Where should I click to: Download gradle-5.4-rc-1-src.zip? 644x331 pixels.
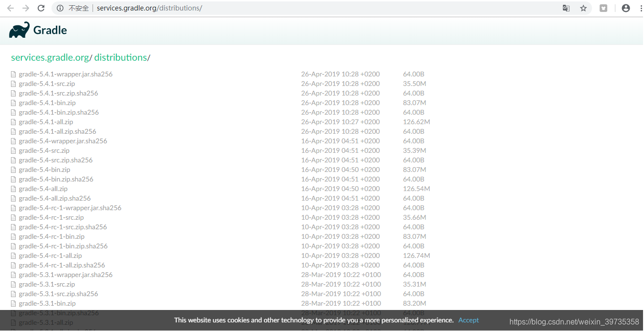(52, 217)
